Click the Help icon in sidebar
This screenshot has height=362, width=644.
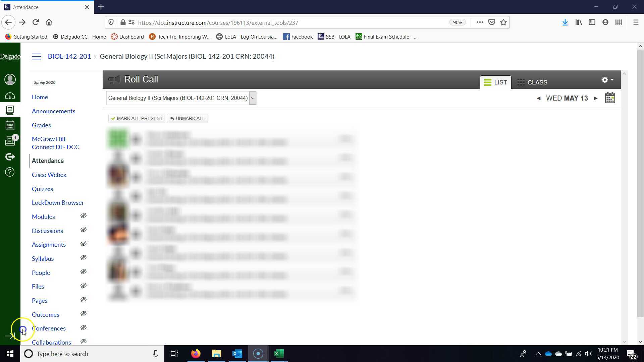click(10, 172)
